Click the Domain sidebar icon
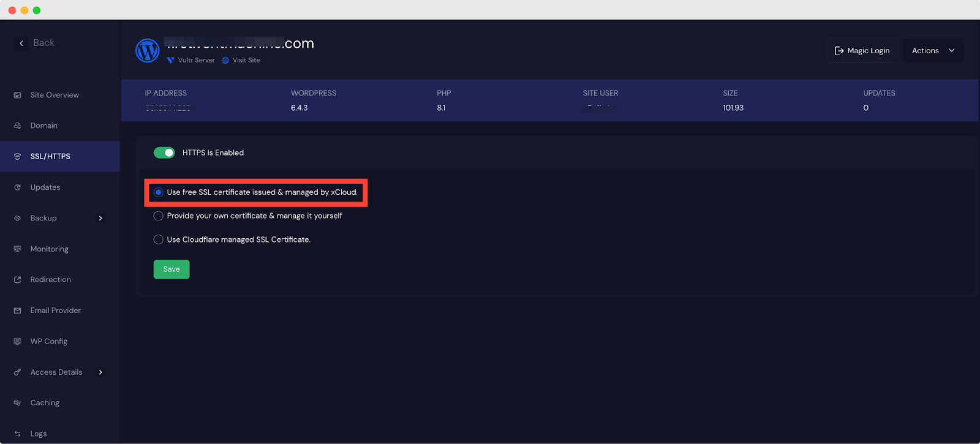Viewport: 980px width, 444px height. coord(17,126)
